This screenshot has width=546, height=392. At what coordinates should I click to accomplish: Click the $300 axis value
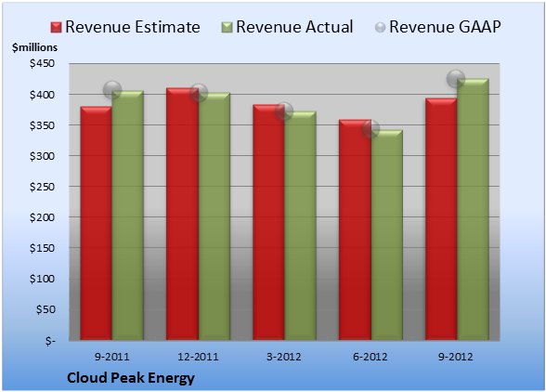click(x=42, y=156)
